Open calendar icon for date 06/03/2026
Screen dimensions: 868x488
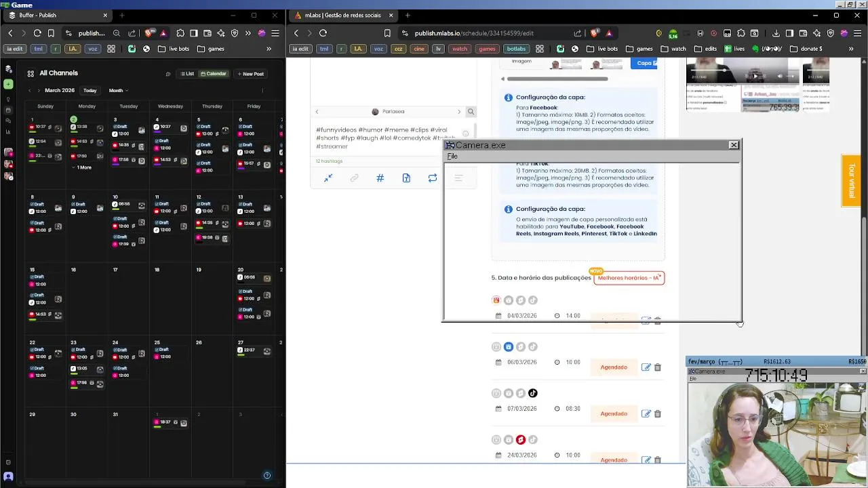[x=498, y=362]
